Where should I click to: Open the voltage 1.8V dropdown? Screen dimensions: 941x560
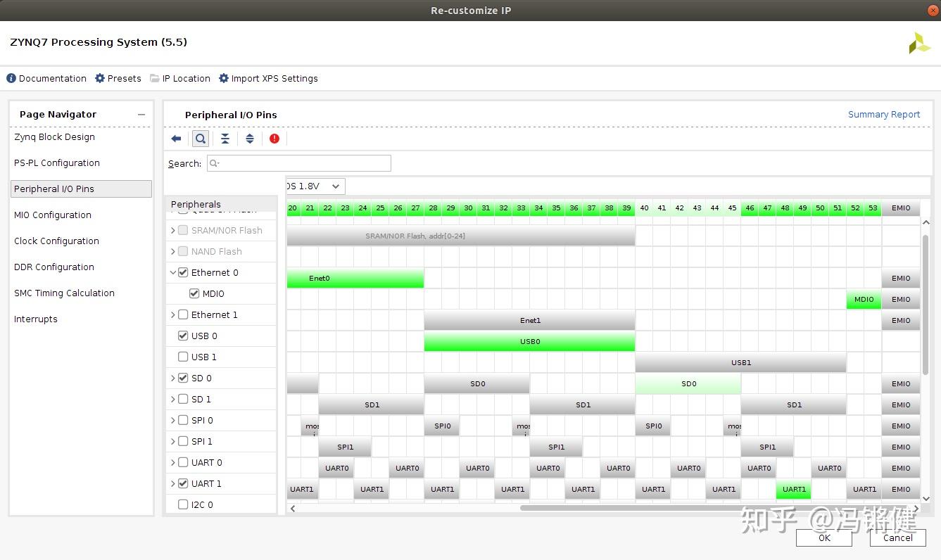336,186
